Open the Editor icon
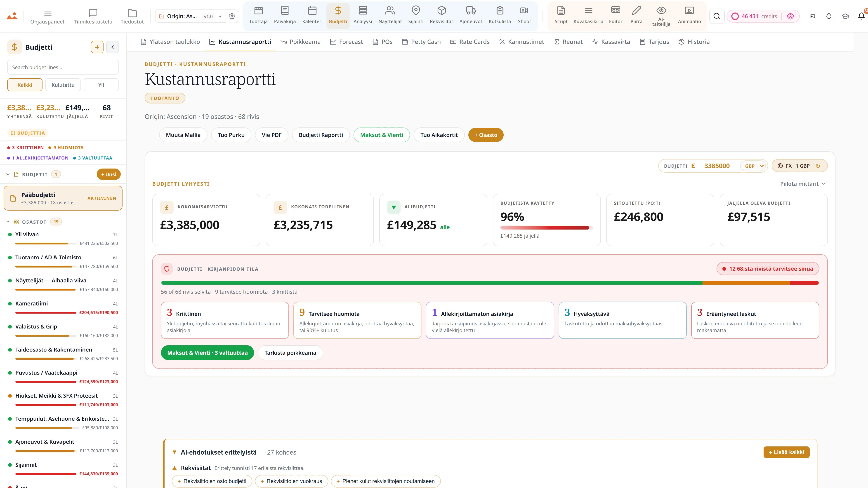Image resolution: width=868 pixels, height=488 pixels. pos(616,10)
